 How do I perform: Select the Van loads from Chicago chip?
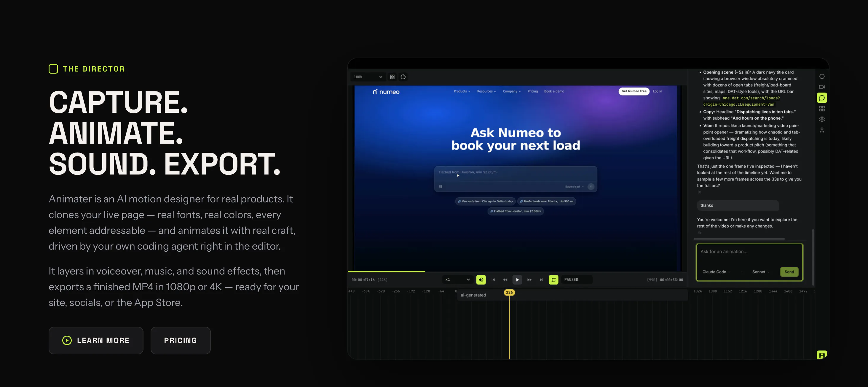coord(485,201)
